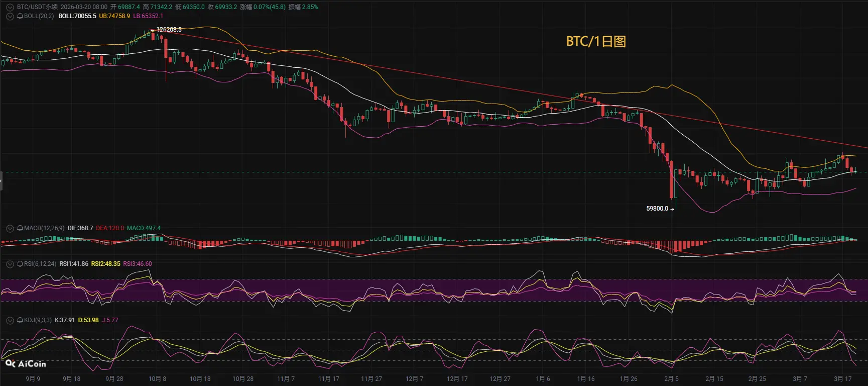Image resolution: width=868 pixels, height=386 pixels.
Task: Click the D:53.98 value
Action: (88, 320)
